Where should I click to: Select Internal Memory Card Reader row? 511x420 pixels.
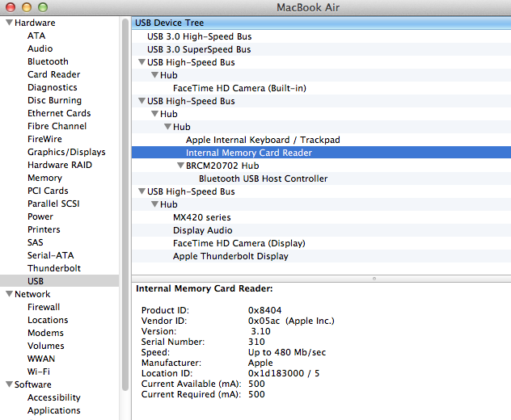pos(321,153)
